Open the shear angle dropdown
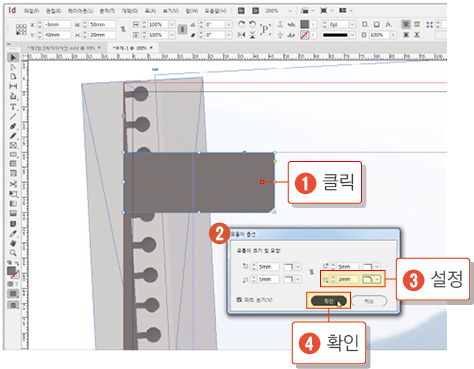This screenshot has width=474, height=369. (x=229, y=35)
